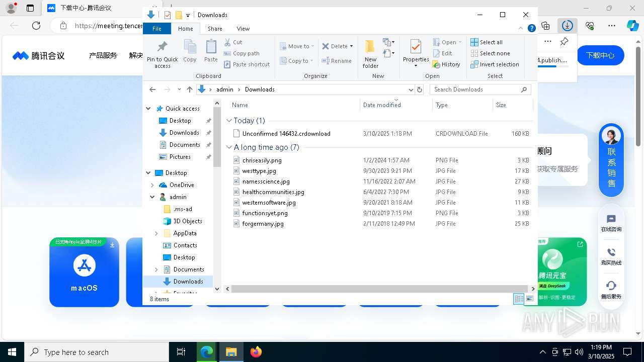Collapse Quick access in tree

148,109
